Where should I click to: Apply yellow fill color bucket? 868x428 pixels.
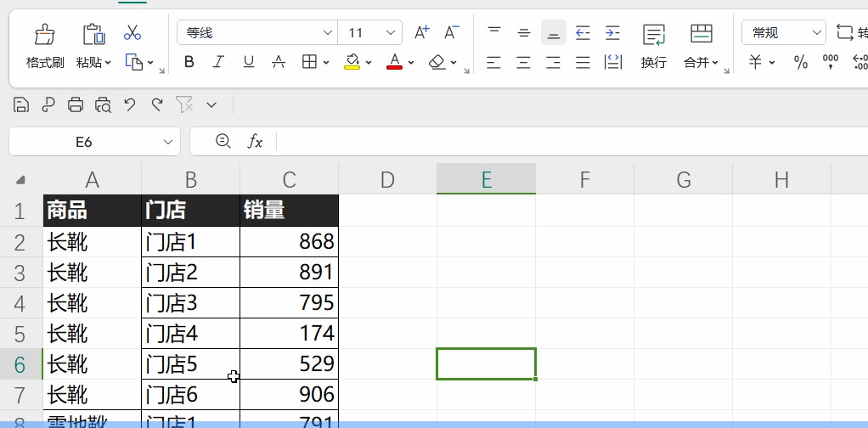pyautogui.click(x=352, y=61)
